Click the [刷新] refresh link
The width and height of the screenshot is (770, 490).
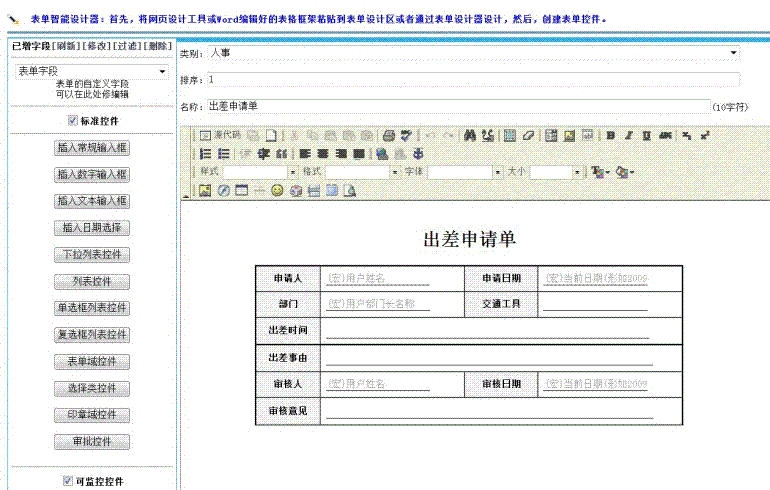(66, 46)
